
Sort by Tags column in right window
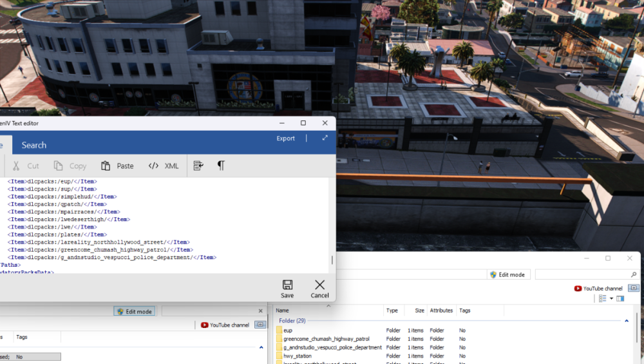point(464,311)
